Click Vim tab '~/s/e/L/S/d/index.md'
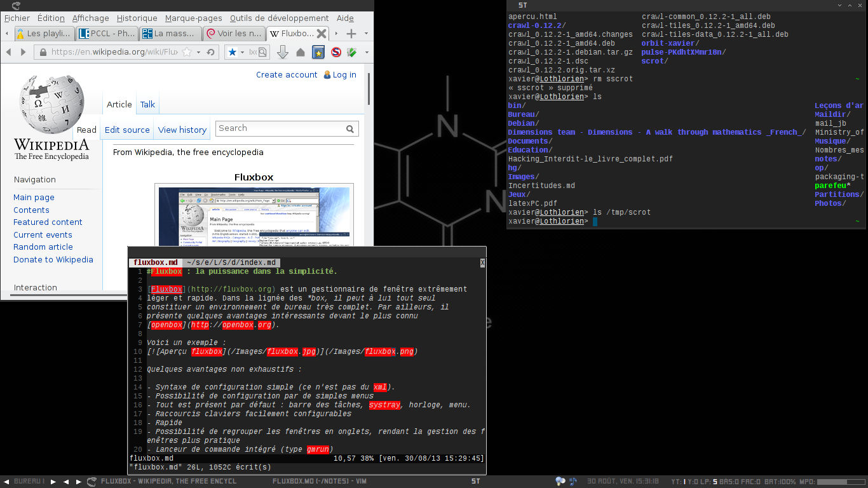 (231, 262)
